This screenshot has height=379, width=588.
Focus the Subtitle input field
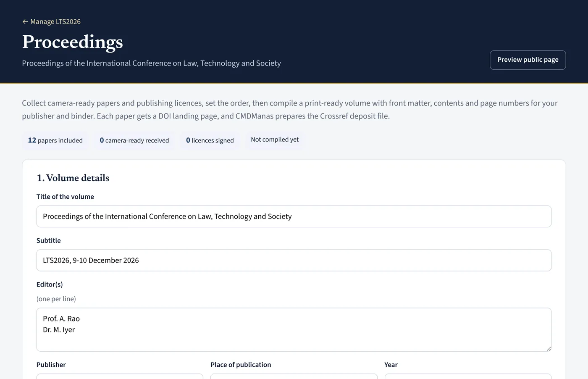click(294, 261)
